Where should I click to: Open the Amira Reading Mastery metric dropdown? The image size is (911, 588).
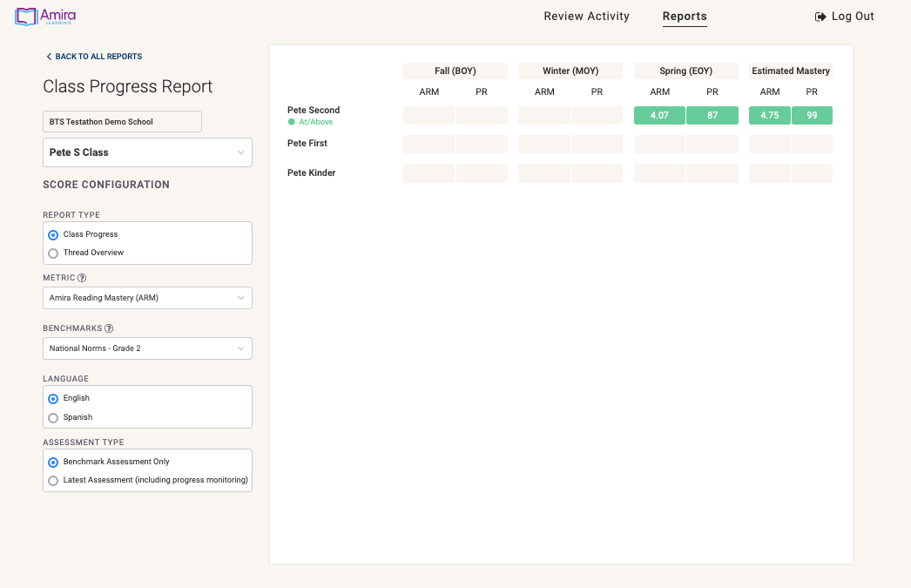(x=147, y=297)
